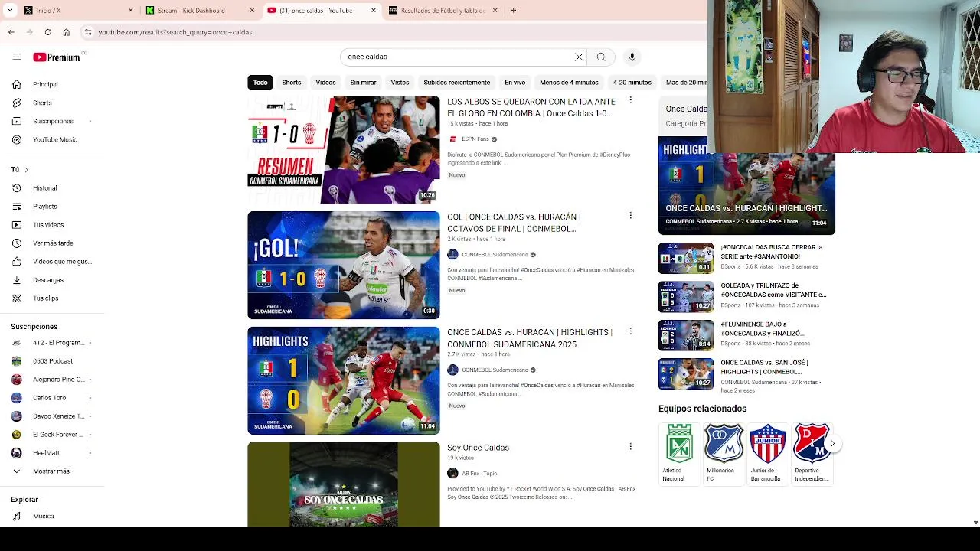Viewport: 980px width, 551px height.
Task: Play the Resumen 1-0 ESPN thumbnail
Action: (x=344, y=150)
